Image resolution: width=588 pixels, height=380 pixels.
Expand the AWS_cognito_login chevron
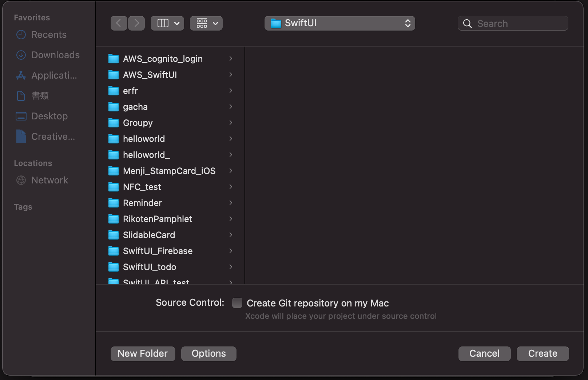(231, 59)
